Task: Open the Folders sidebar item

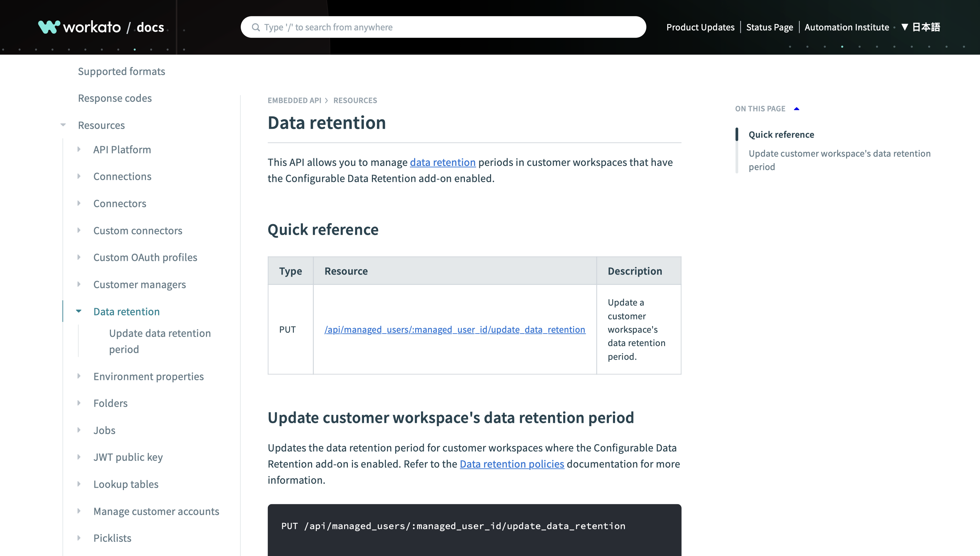Action: point(111,403)
